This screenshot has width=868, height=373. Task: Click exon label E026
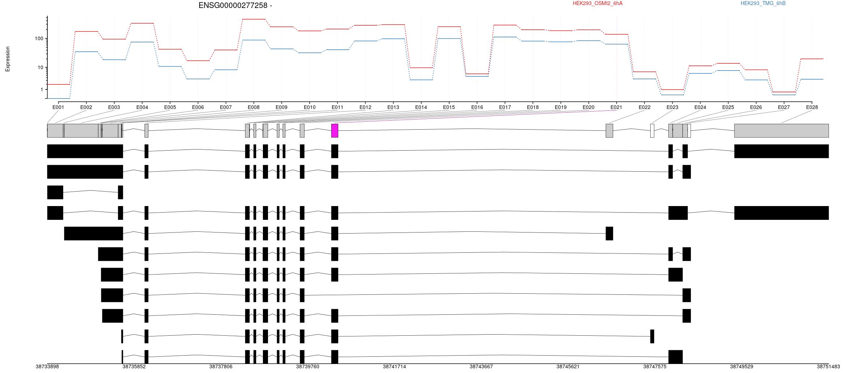click(756, 107)
